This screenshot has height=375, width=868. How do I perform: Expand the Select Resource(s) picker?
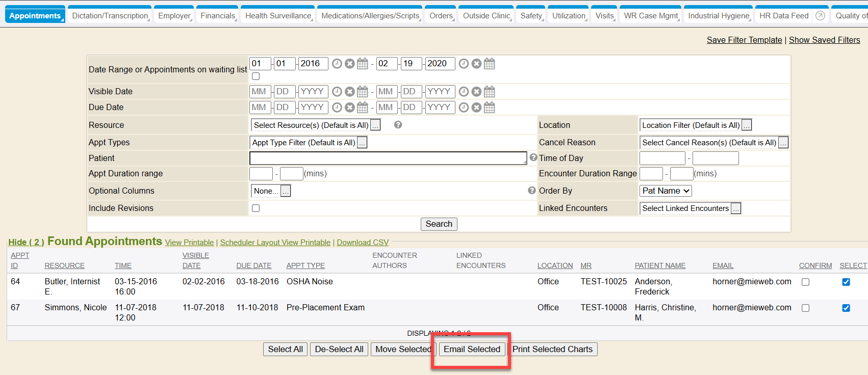coord(375,125)
